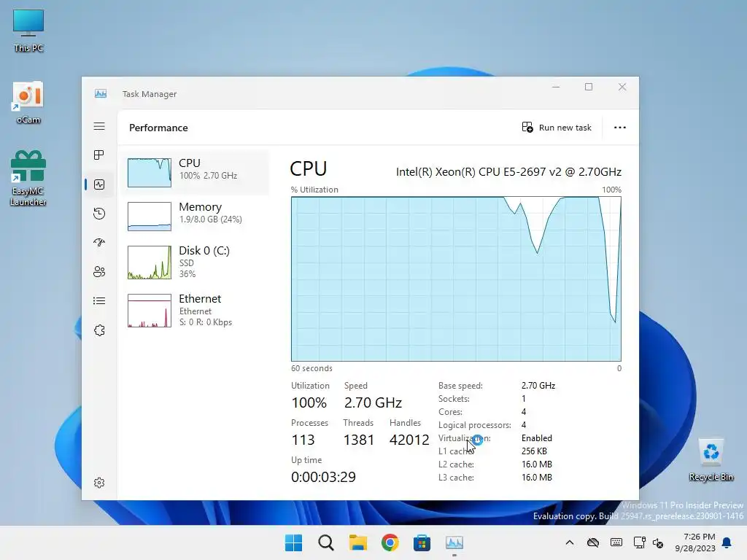Open the App history page icon
The height and width of the screenshot is (560, 747).
pos(99,214)
